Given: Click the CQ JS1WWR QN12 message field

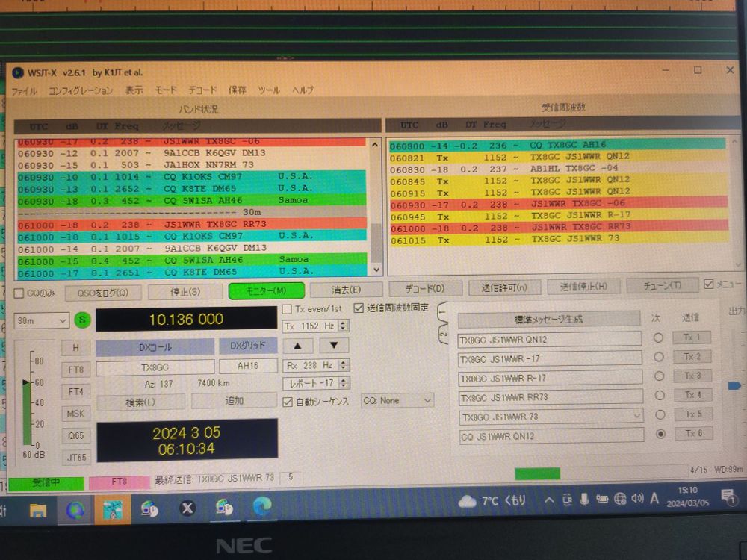Looking at the screenshot, I should point(551,436).
